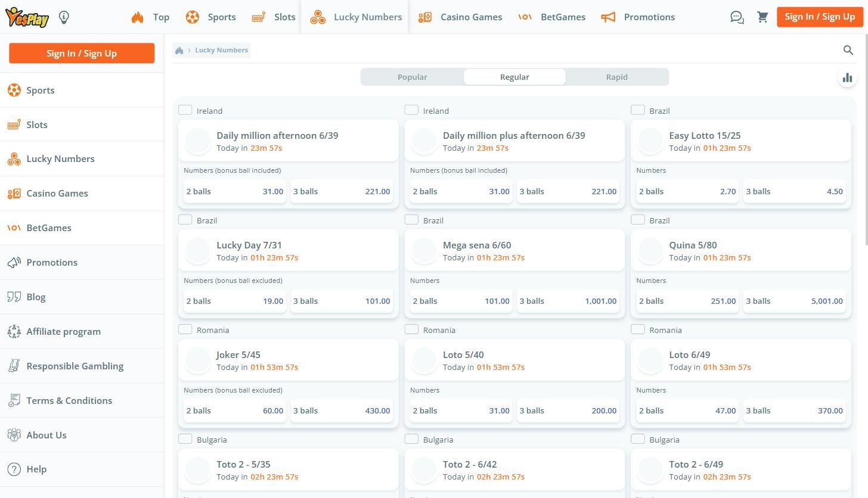Tick the checkbox for Daily million plus afternoon

[x=411, y=110]
